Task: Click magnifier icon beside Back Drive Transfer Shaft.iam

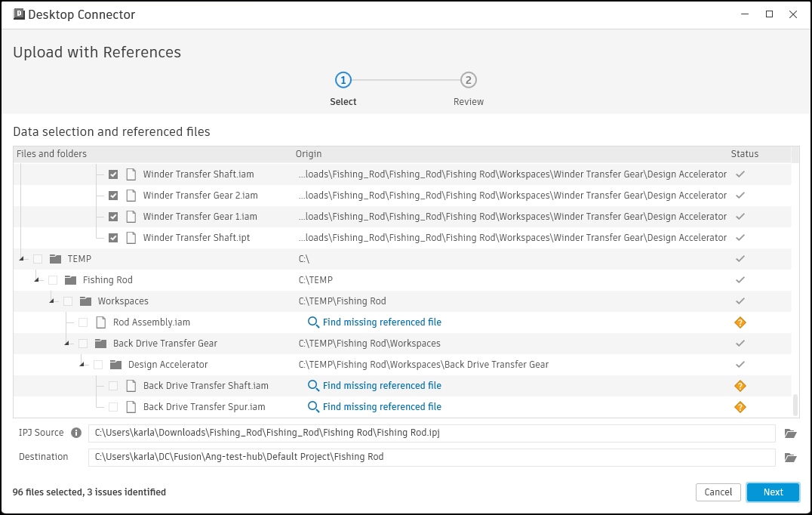Action: 313,386
